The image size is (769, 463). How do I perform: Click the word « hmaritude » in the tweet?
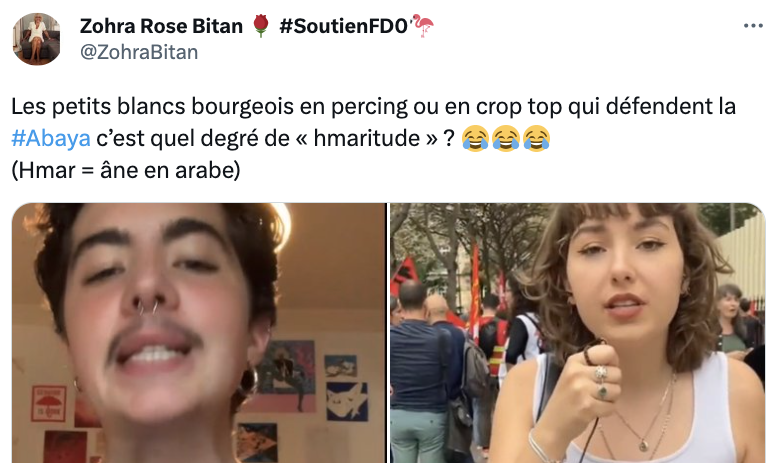pyautogui.click(x=368, y=138)
